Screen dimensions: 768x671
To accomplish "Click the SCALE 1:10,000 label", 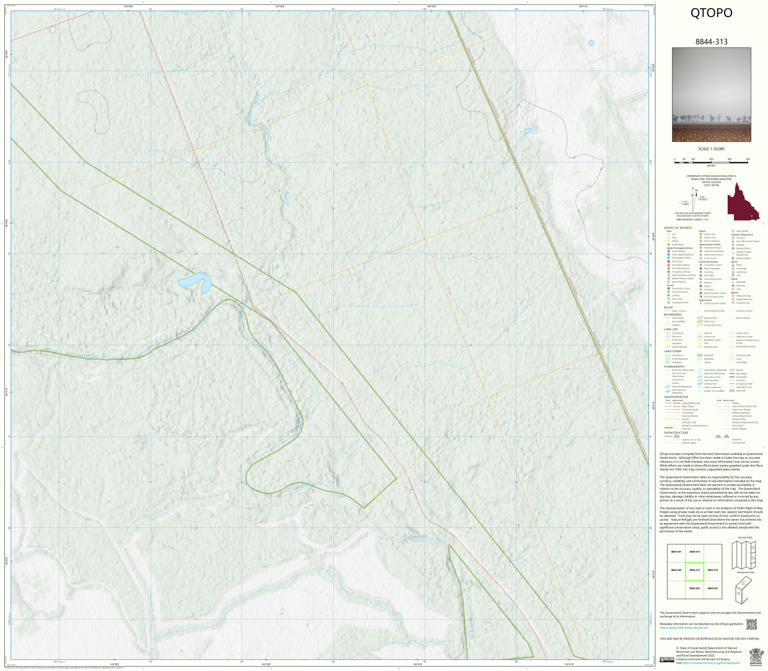I will pyautogui.click(x=711, y=149).
